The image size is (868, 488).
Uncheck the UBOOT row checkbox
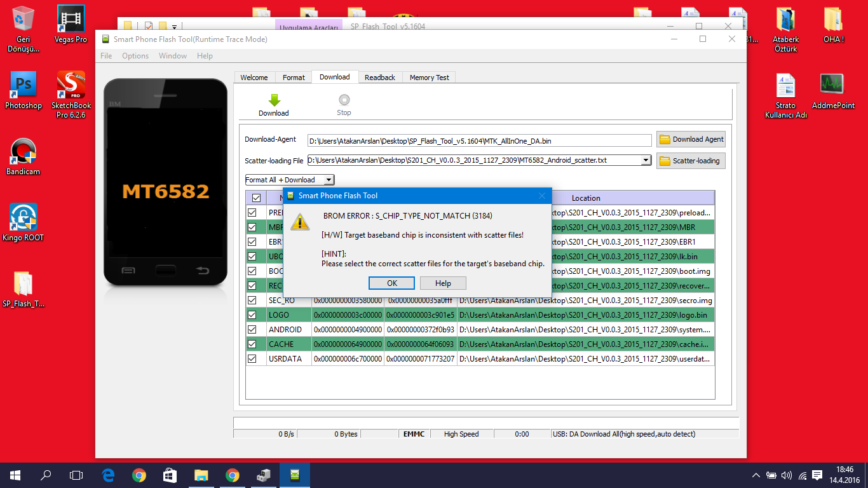252,256
